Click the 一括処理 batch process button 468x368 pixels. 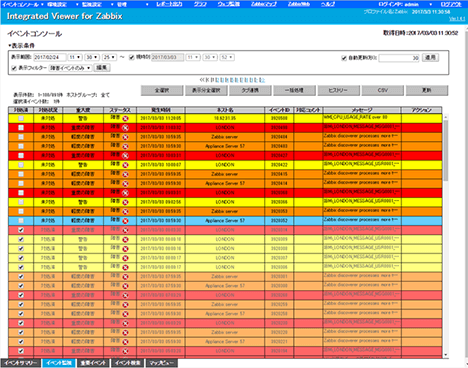tap(294, 90)
